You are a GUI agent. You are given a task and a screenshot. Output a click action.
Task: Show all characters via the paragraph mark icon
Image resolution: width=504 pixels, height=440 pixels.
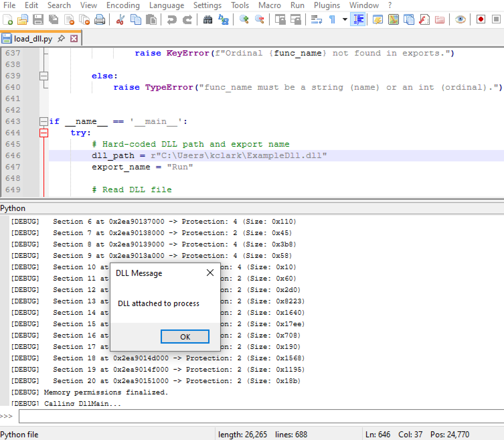[333, 19]
